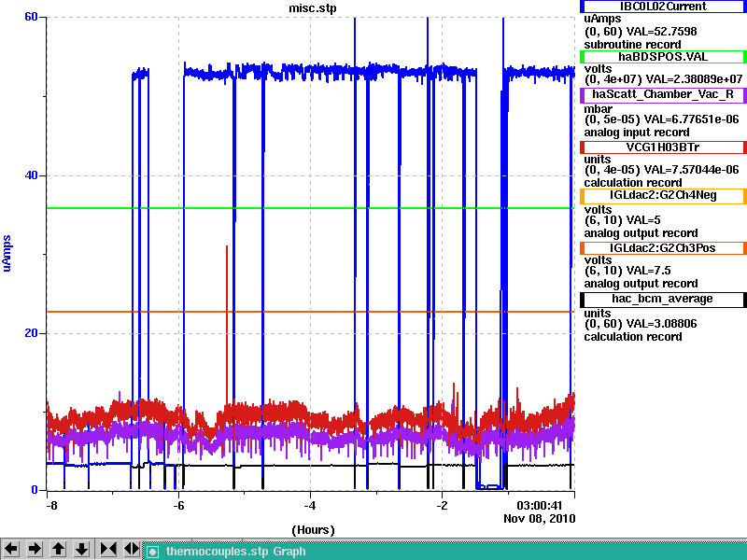Click the VAL=7.57044e-06 readout
The width and height of the screenshot is (747, 560).
pyautogui.click(x=692, y=170)
